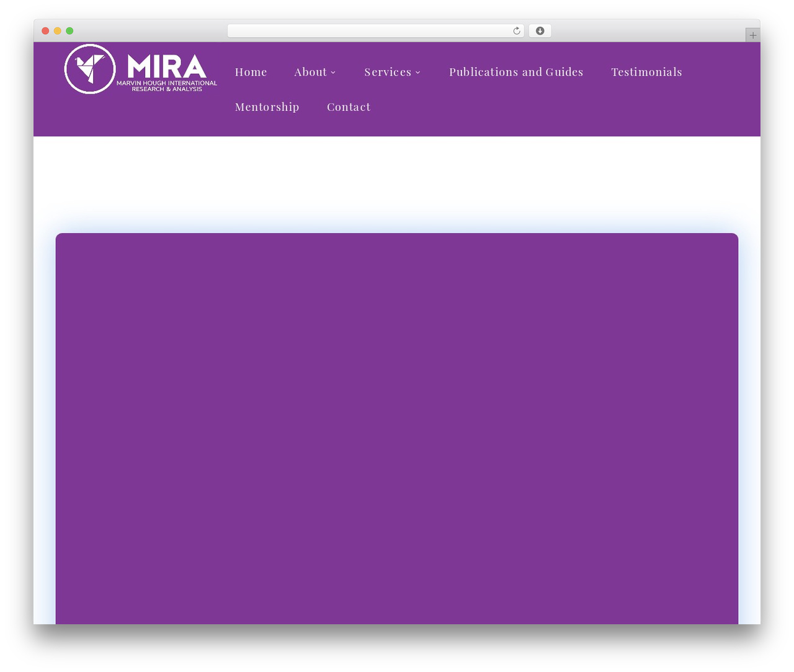Viewport: 794px width, 672px height.
Task: Click the yellow minimize window button
Action: point(58,31)
